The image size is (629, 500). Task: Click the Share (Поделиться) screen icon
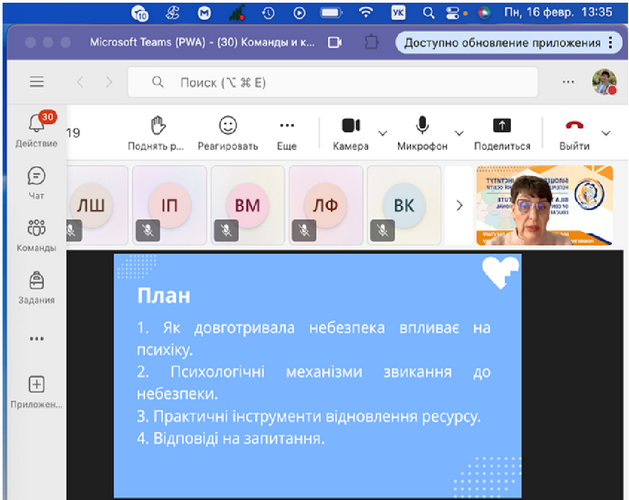coord(502,125)
